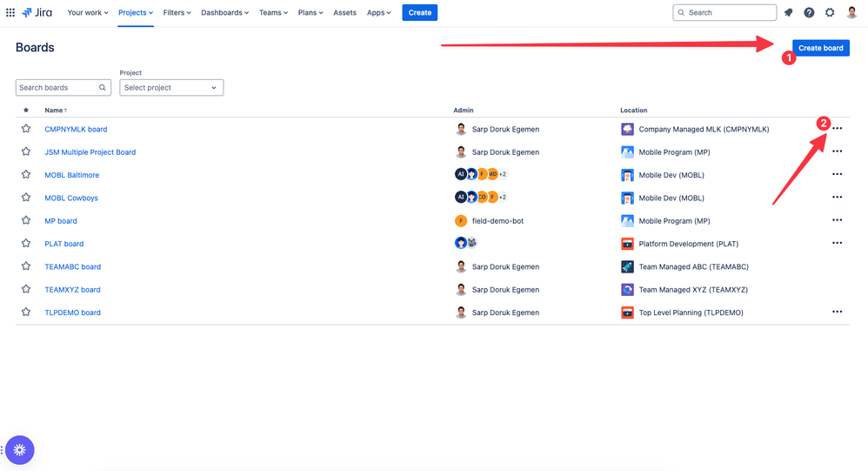
Task: Click the field-demo-bot avatar
Action: (461, 220)
